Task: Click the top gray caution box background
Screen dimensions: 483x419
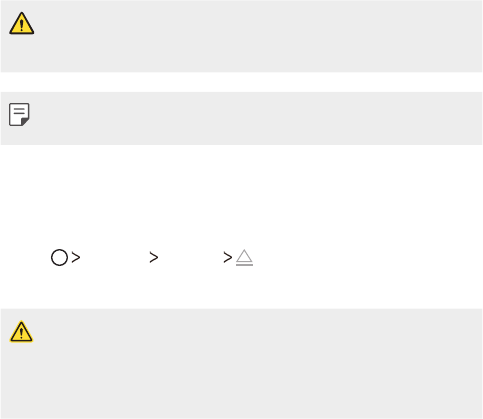Action: click(x=241, y=36)
